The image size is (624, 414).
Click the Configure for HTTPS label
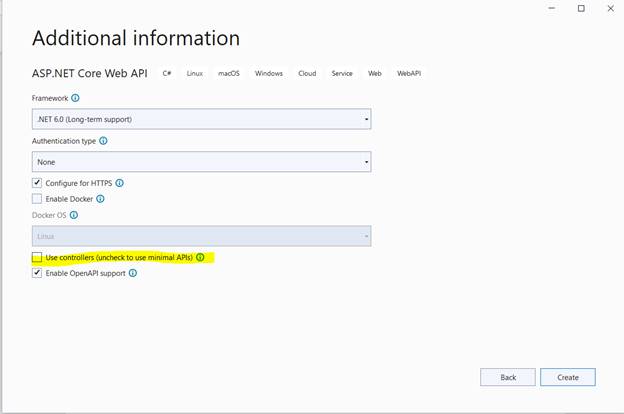tap(79, 183)
